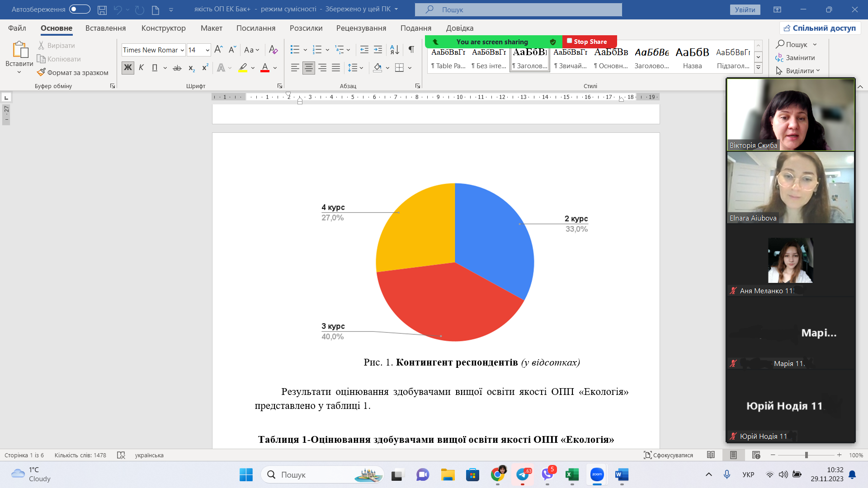
Task: Toggle Italic formatting button
Action: click(x=141, y=68)
